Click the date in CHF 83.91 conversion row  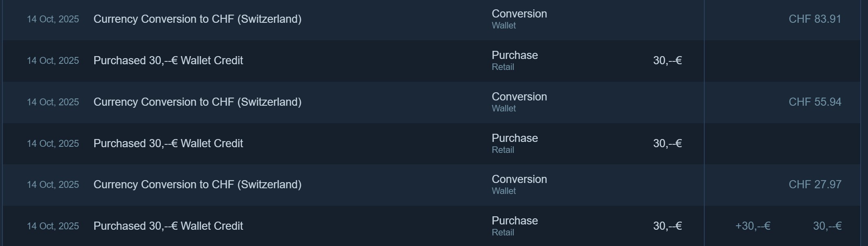click(53, 19)
